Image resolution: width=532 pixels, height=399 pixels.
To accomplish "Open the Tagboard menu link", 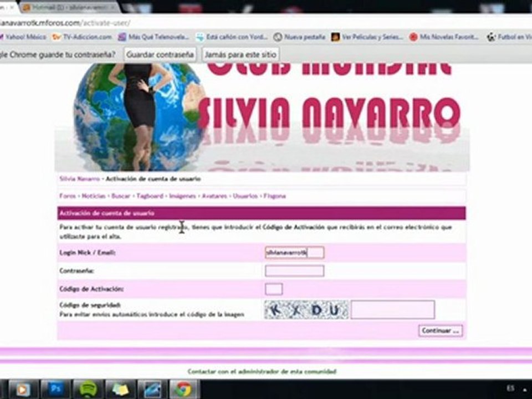I will point(150,196).
